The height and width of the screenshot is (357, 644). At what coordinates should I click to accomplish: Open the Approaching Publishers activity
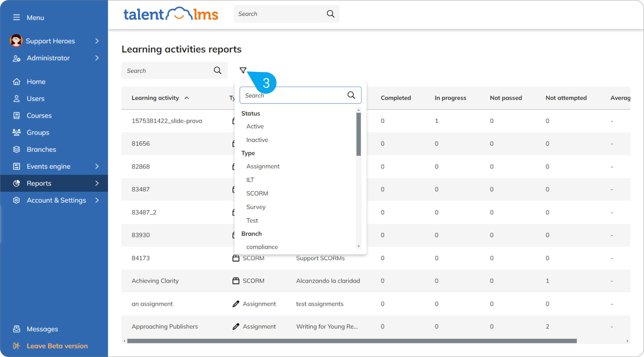click(x=165, y=326)
